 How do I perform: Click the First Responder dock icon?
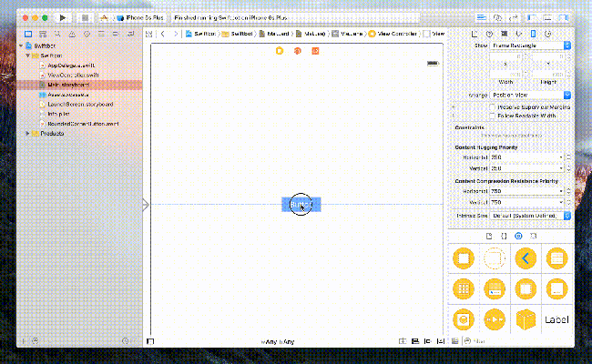tap(298, 51)
